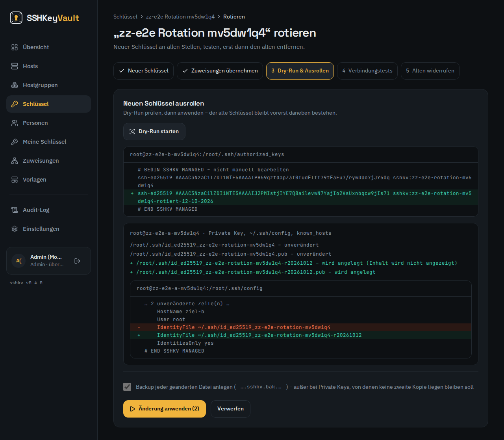Select the Verbindungstests step
504x440 pixels.
tap(367, 71)
